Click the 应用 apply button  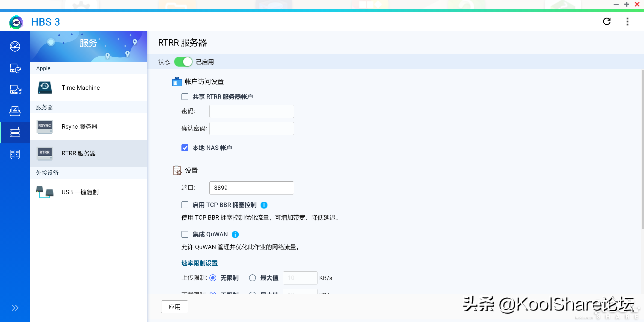coord(174,307)
